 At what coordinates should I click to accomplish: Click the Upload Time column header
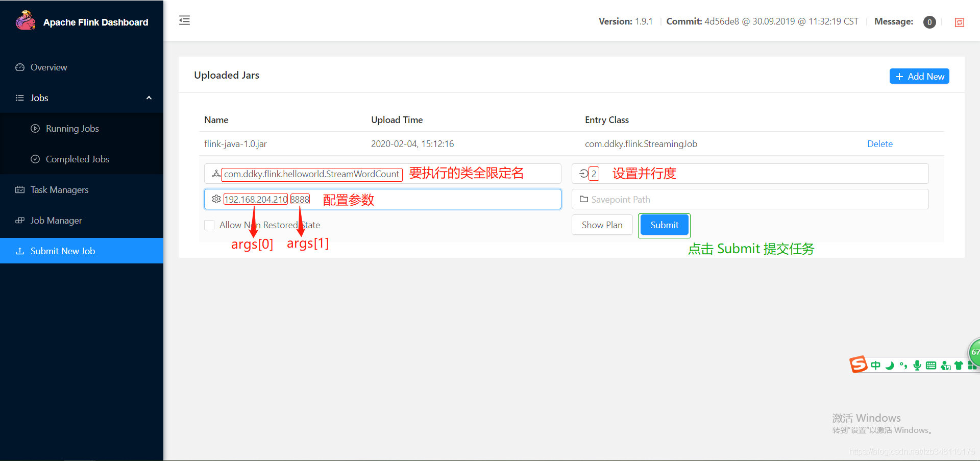click(x=397, y=120)
